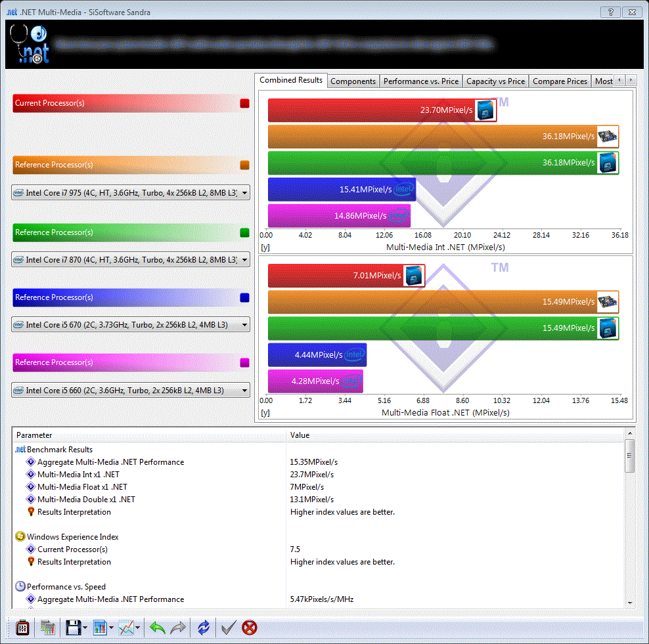Viewport: 649px width, 644px height.
Task: Click the icon beside Windows Experience Index
Action: [20, 536]
